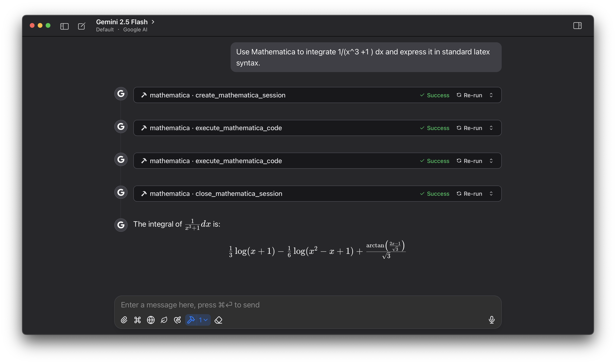Image resolution: width=616 pixels, height=364 pixels.
Task: Expand second execute_mathematica_code call details
Action: point(491,161)
